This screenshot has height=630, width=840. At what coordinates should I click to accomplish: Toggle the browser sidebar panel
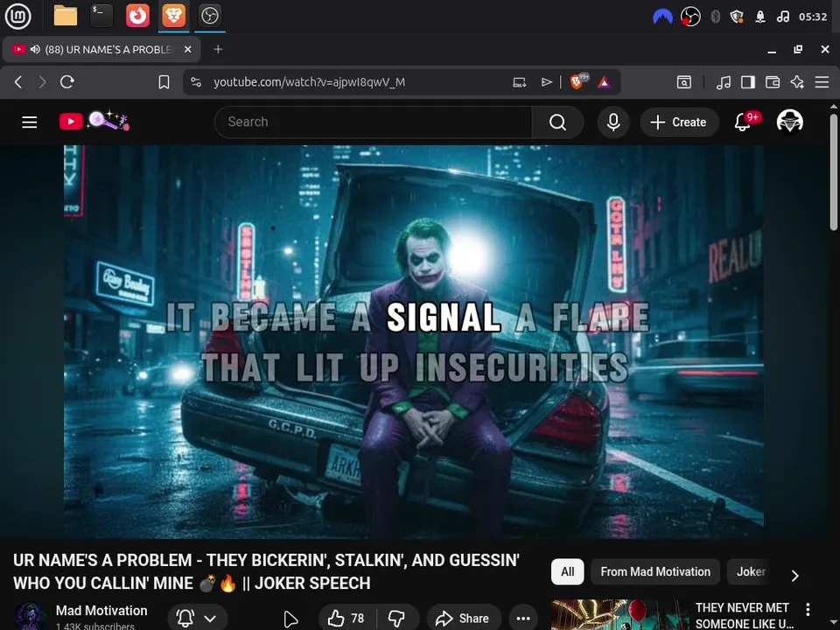pos(748,82)
